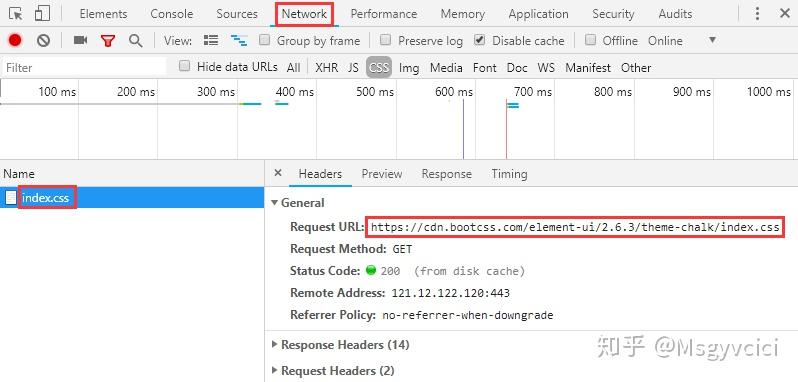Image resolution: width=798 pixels, height=382 pixels.
Task: Show the overview with the waterfall view icon
Action: (x=239, y=41)
